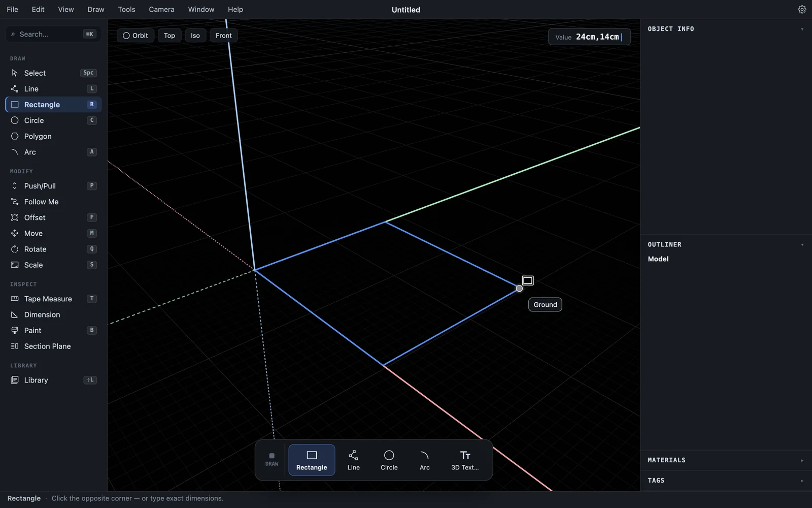Open the Window menu

[x=201, y=9]
